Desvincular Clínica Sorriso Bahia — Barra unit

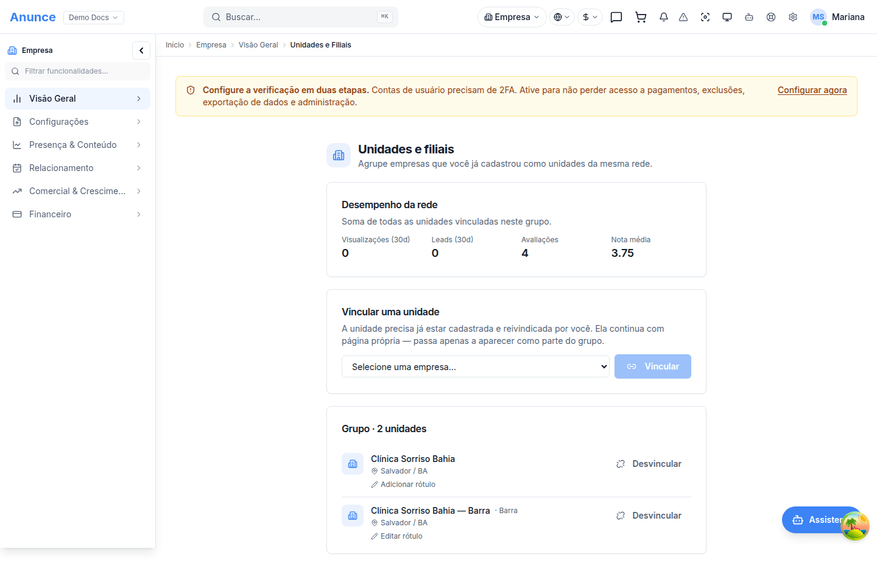(x=649, y=516)
